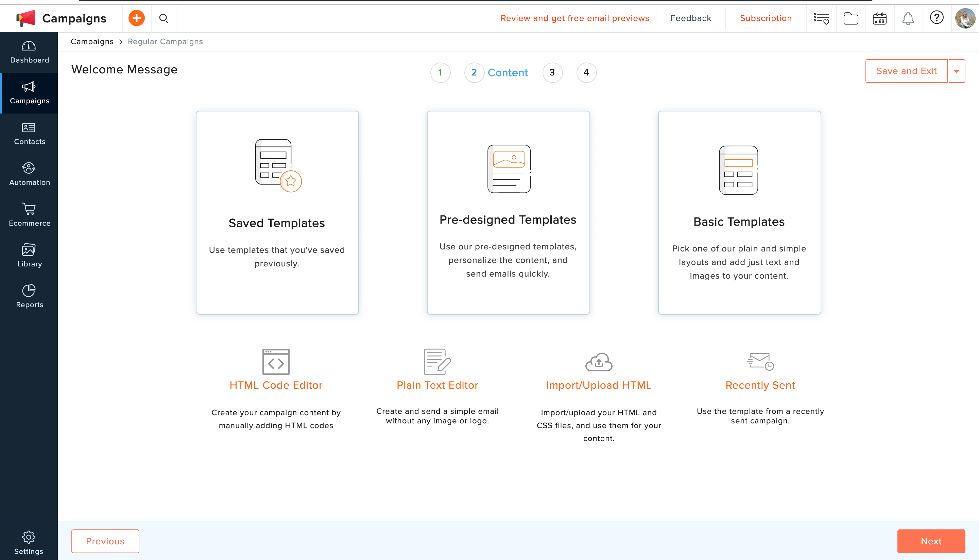The image size is (979, 560).
Task: Click the Pre-designed Templates image icon
Action: (x=509, y=169)
